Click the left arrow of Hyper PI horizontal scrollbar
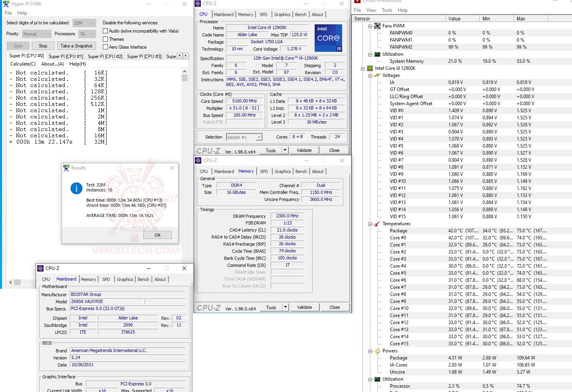The height and width of the screenshot is (392, 572). point(11,282)
